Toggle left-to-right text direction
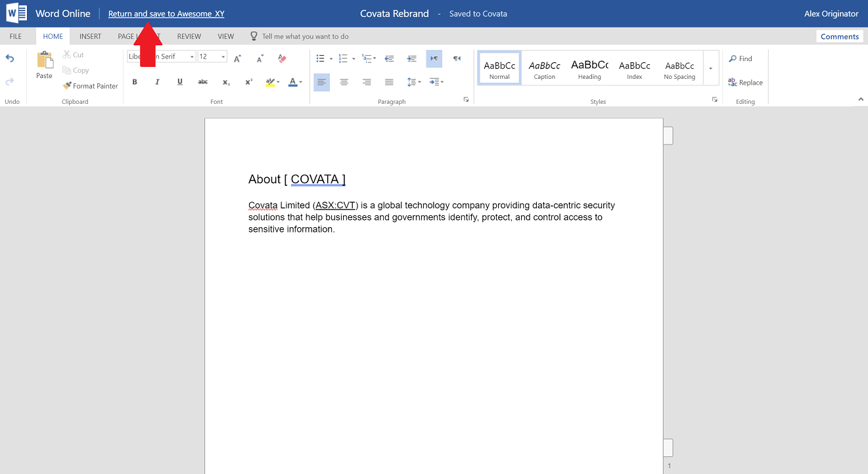The image size is (868, 474). click(x=434, y=58)
